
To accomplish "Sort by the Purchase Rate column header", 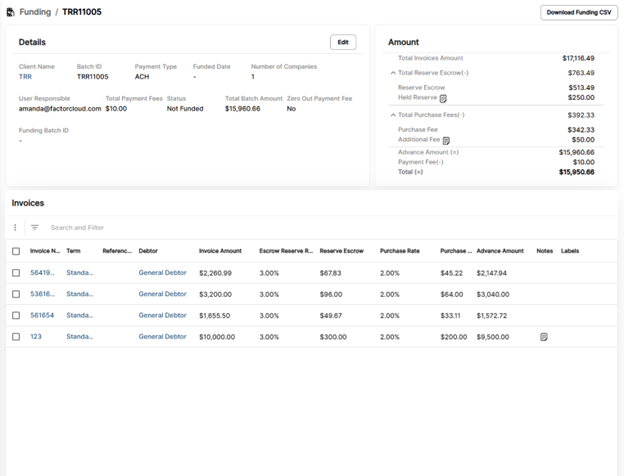I will click(400, 251).
